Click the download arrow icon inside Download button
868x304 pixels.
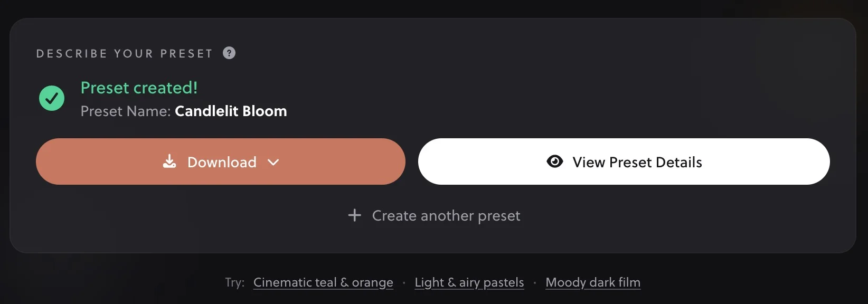[x=169, y=161]
